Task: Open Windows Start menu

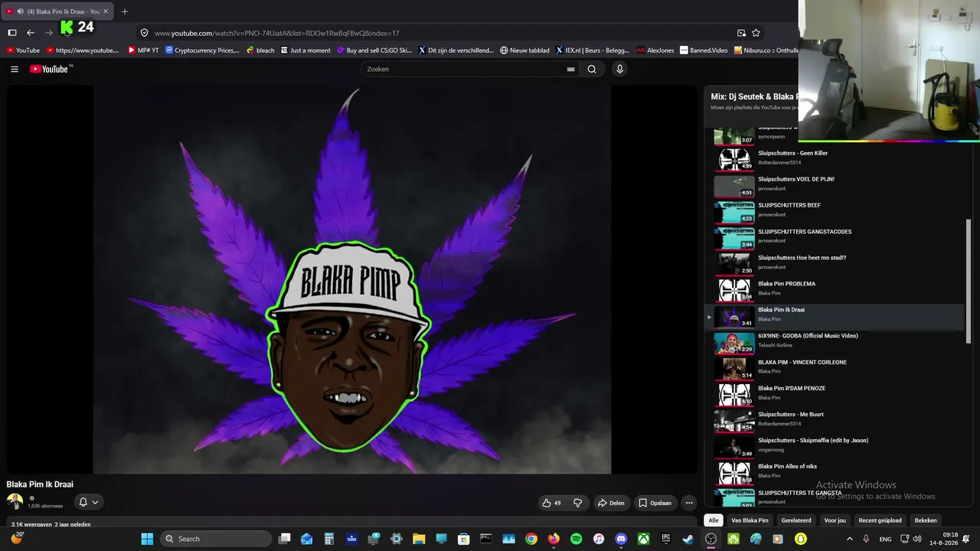Action: point(147,539)
